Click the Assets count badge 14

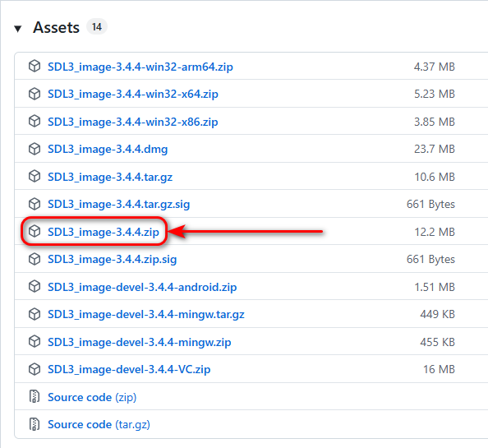pos(97,27)
